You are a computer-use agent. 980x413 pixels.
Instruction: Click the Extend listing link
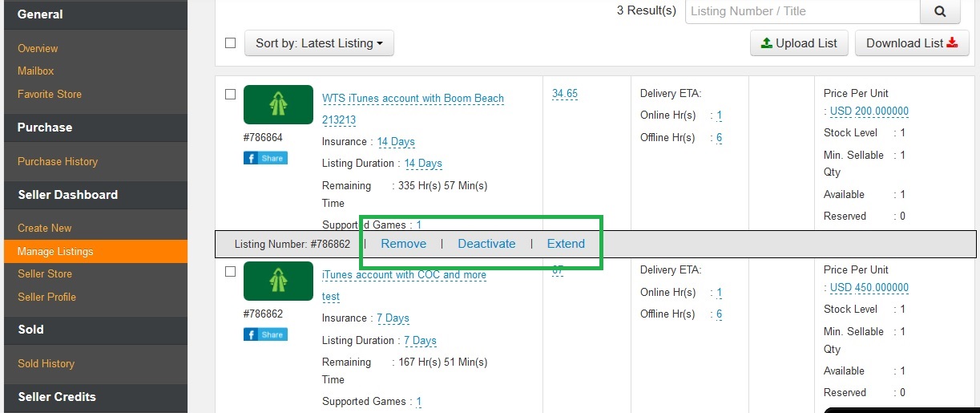tap(566, 244)
